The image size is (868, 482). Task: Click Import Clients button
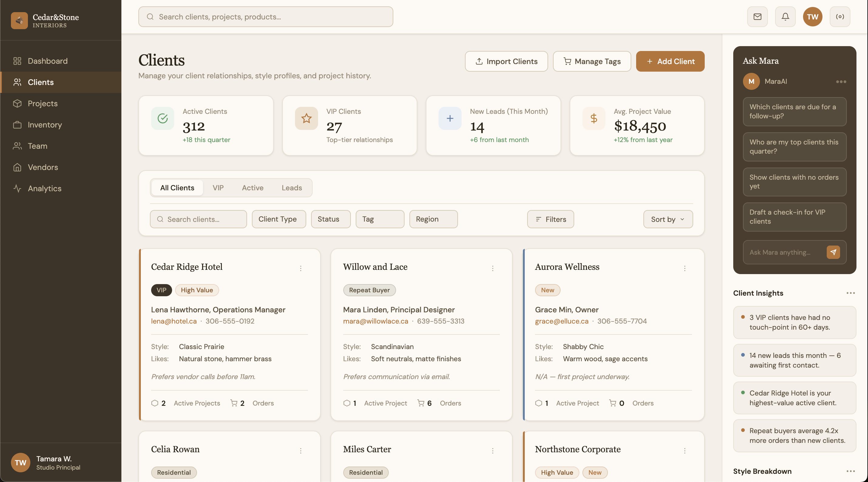(x=506, y=61)
